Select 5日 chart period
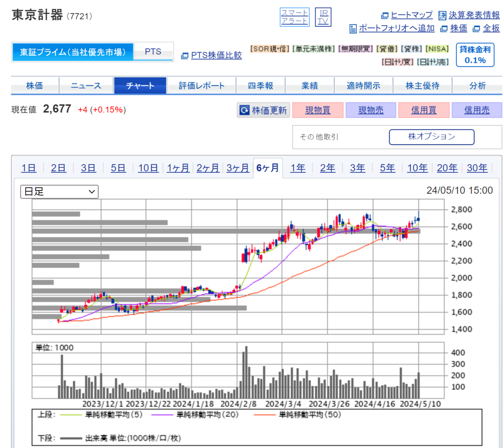The height and width of the screenshot is (448, 503). click(x=118, y=168)
